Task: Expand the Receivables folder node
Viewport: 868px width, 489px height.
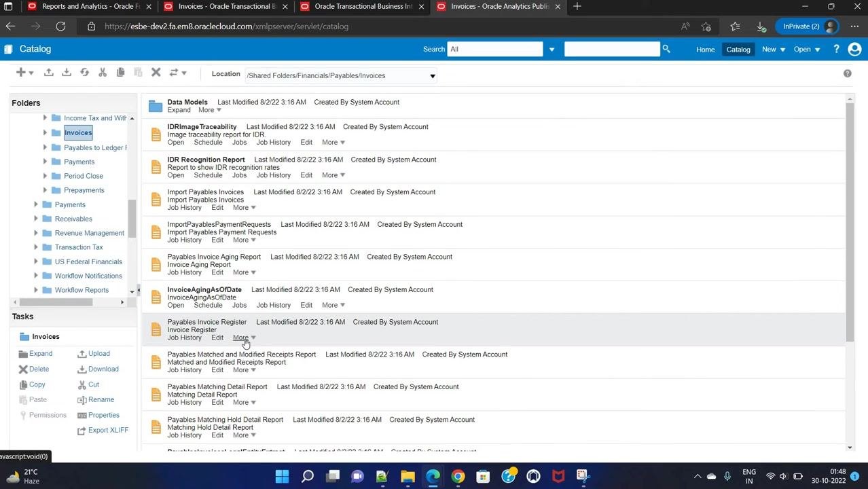Action: (36, 219)
